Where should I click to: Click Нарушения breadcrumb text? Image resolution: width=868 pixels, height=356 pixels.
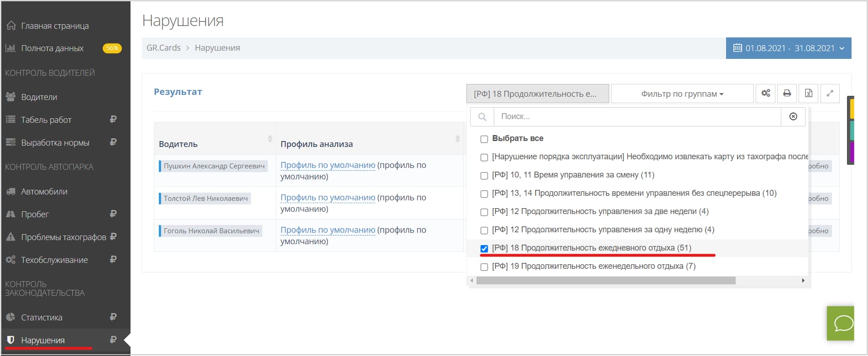[217, 48]
